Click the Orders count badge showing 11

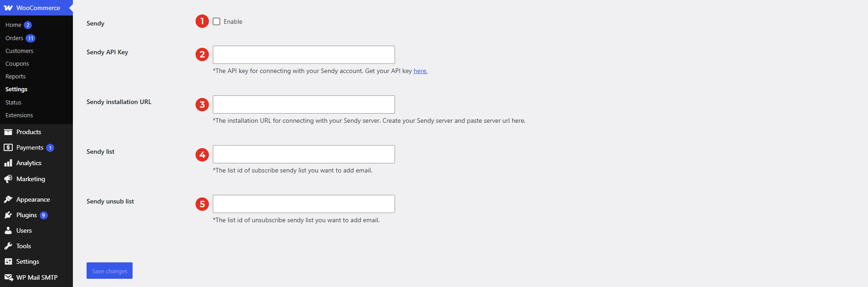(31, 38)
